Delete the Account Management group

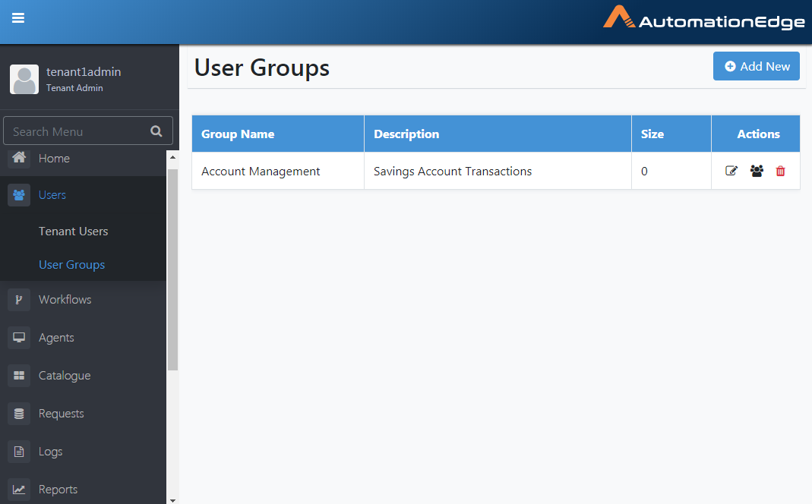tap(780, 171)
